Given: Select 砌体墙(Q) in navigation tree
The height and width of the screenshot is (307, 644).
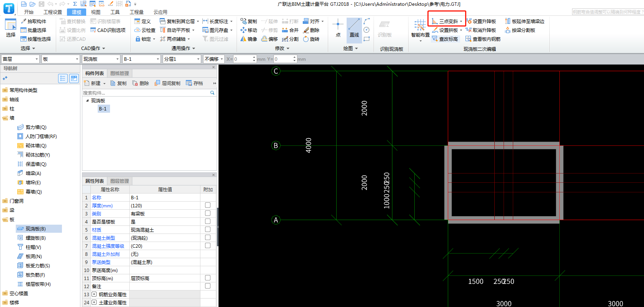Looking at the screenshot, I should click(32, 145).
